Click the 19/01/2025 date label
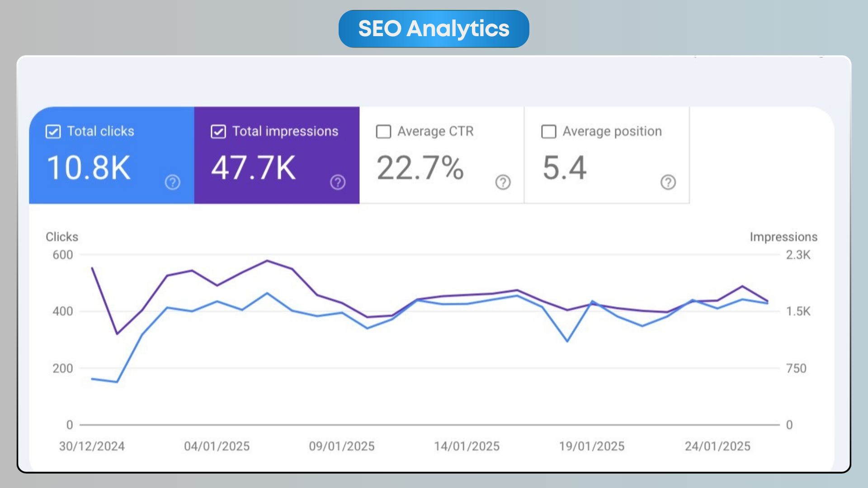868x488 pixels. coord(592,446)
